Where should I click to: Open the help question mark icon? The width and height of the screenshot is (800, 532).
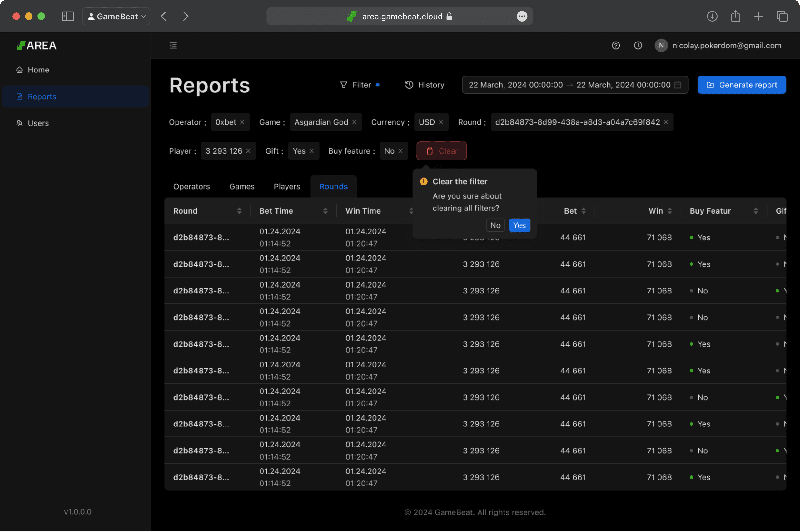click(x=615, y=46)
